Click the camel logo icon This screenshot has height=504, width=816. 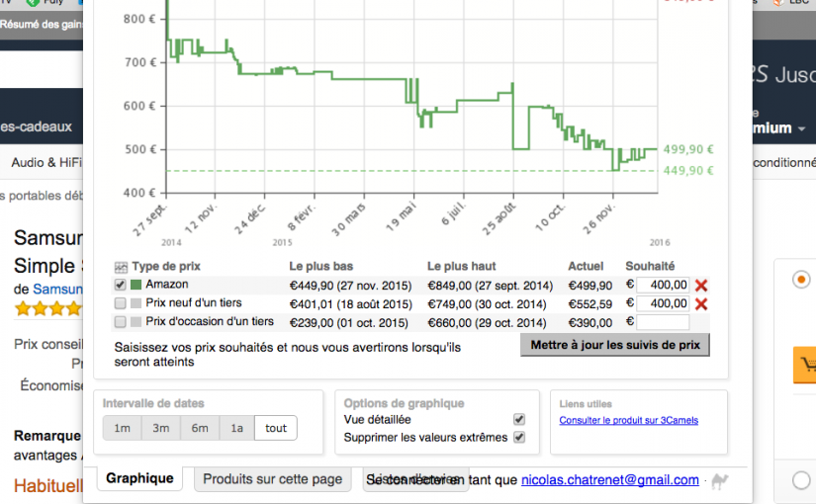click(720, 481)
